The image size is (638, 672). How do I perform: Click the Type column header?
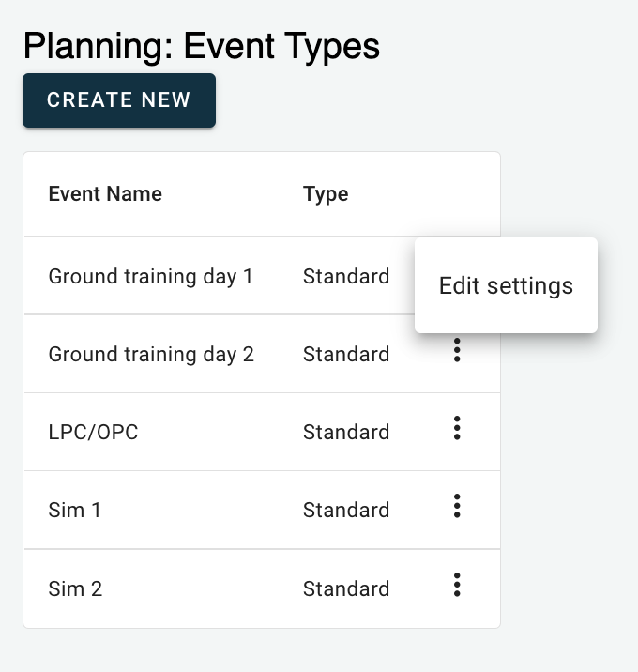pyautogui.click(x=326, y=194)
